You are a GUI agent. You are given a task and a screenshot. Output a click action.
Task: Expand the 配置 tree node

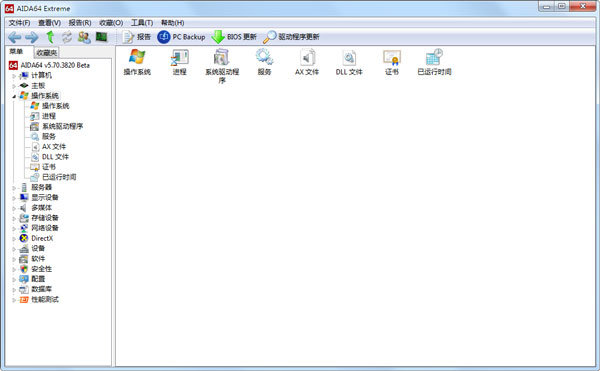14,280
